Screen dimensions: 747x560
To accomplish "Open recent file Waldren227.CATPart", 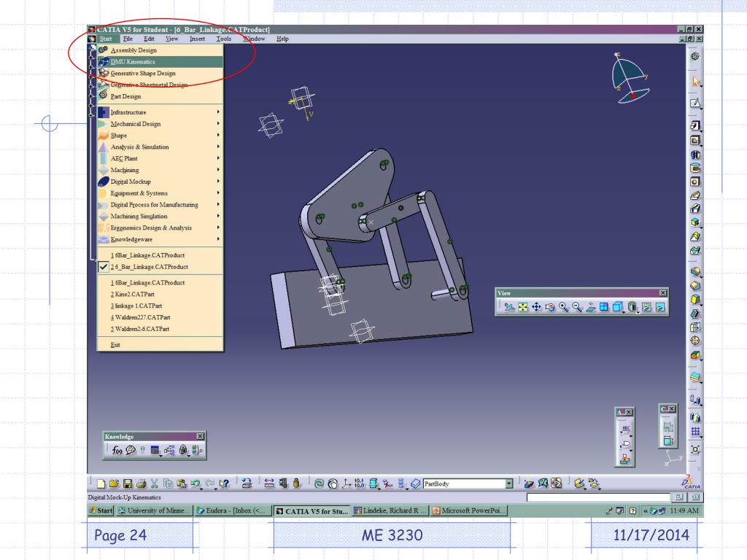I will click(x=160, y=318).
